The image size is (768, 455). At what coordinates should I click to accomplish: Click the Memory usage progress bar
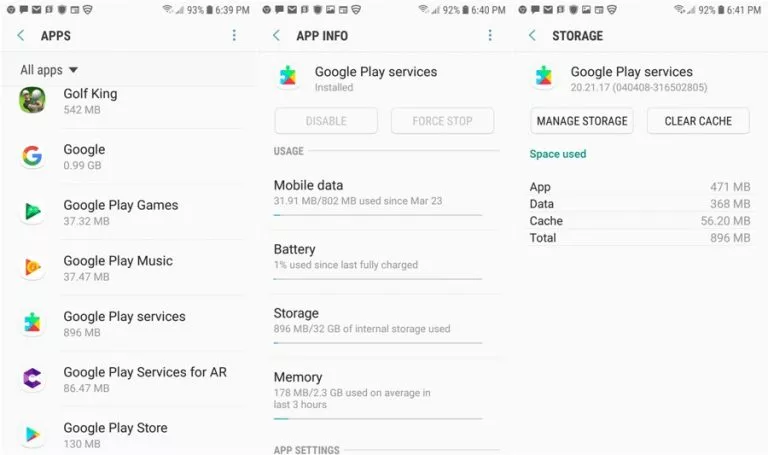(x=378, y=419)
